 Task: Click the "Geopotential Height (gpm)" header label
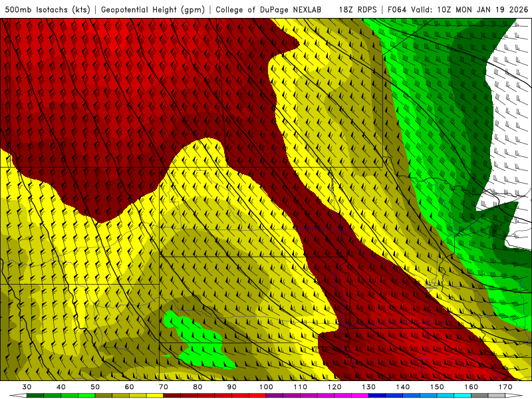tap(153, 9)
